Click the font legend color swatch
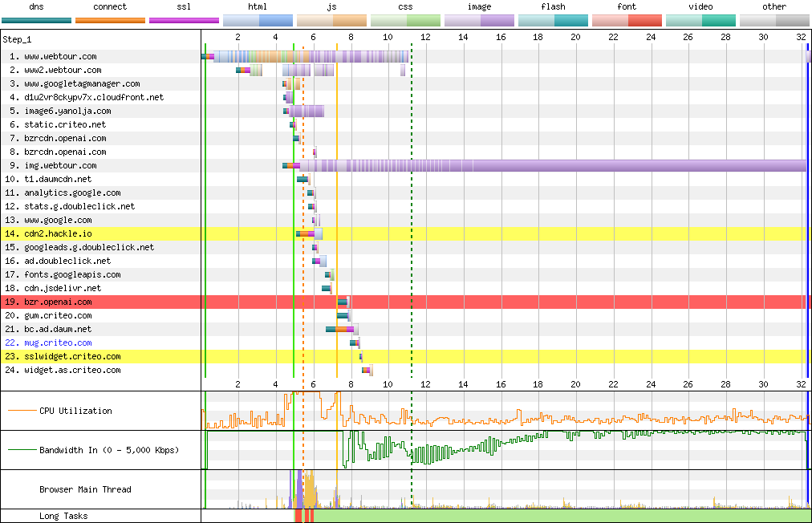Screen dimensions: 812x523 point(627,21)
